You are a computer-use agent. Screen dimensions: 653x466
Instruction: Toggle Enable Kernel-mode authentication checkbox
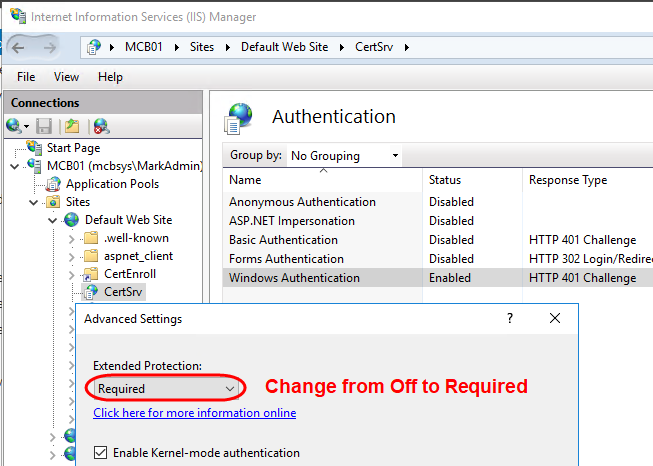[x=100, y=452]
